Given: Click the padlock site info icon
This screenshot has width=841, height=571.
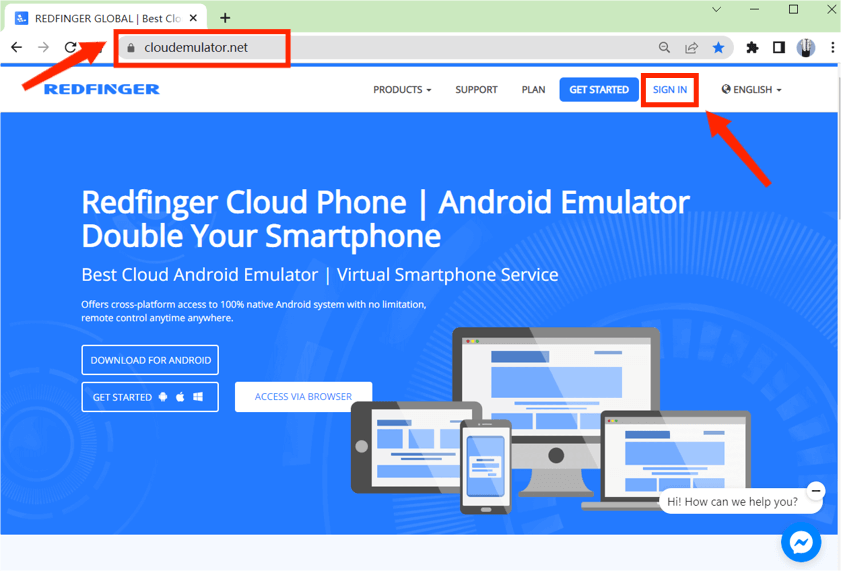Looking at the screenshot, I should tap(131, 48).
